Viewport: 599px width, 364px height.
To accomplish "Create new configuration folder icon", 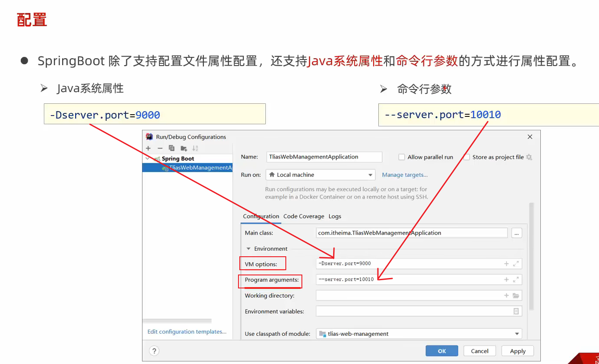I will point(184,148).
